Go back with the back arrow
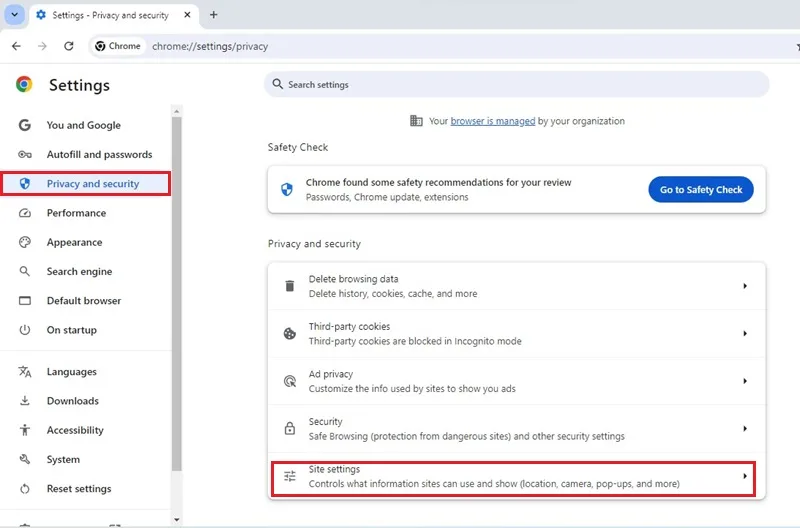 coord(16,46)
